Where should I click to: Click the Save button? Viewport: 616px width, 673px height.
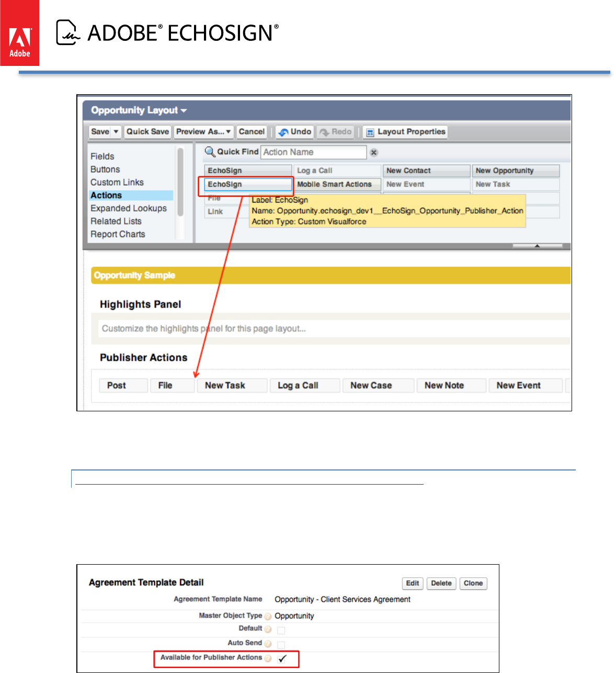click(x=100, y=132)
